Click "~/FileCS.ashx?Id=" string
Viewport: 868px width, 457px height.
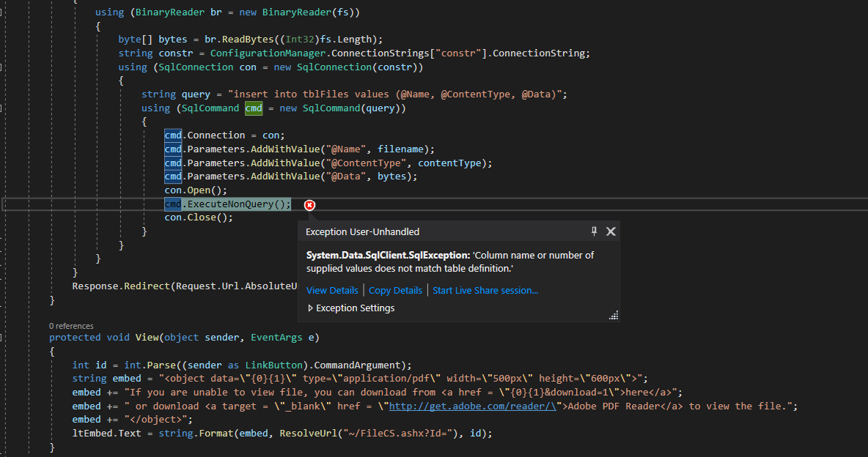click(397, 434)
